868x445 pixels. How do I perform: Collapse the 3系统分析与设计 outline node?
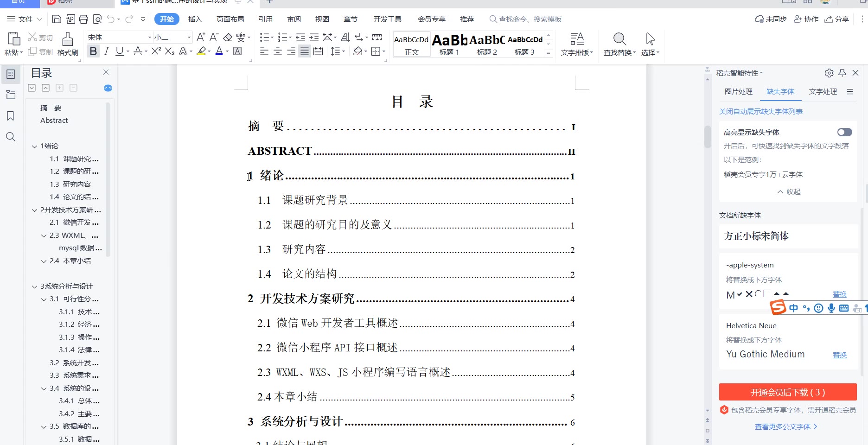[34, 286]
